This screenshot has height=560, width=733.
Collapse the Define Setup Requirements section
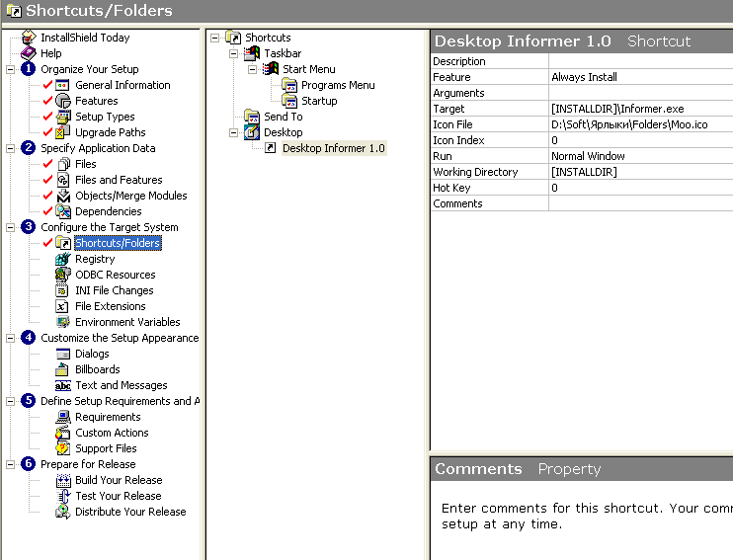pyautogui.click(x=10, y=401)
